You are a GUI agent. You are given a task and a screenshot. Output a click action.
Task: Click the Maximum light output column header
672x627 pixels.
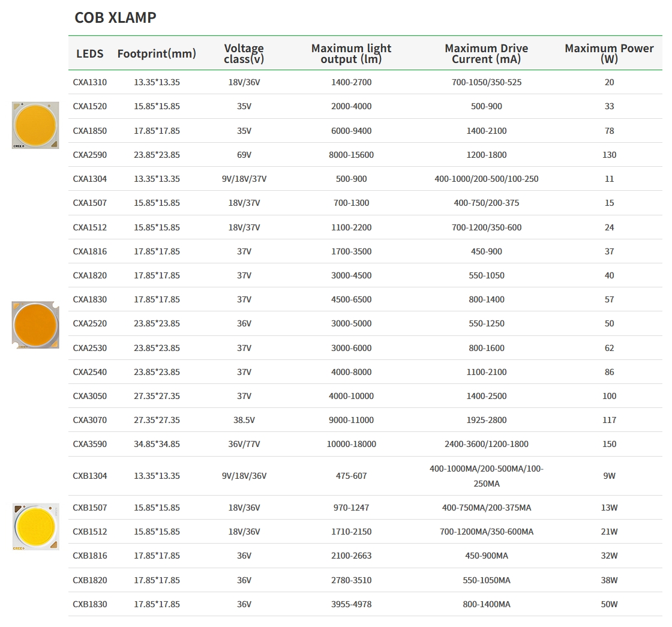(x=351, y=53)
